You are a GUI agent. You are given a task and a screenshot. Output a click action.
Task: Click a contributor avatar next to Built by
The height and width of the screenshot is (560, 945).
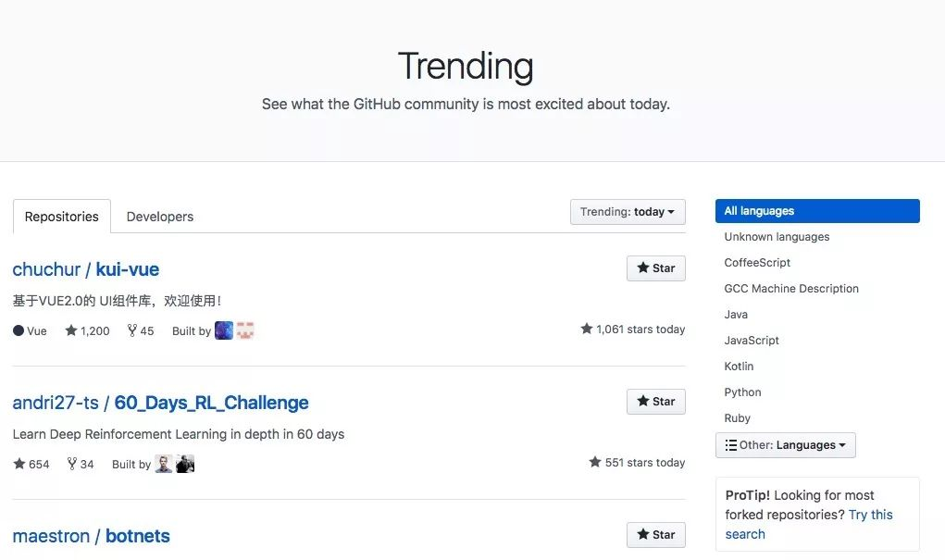tap(223, 330)
